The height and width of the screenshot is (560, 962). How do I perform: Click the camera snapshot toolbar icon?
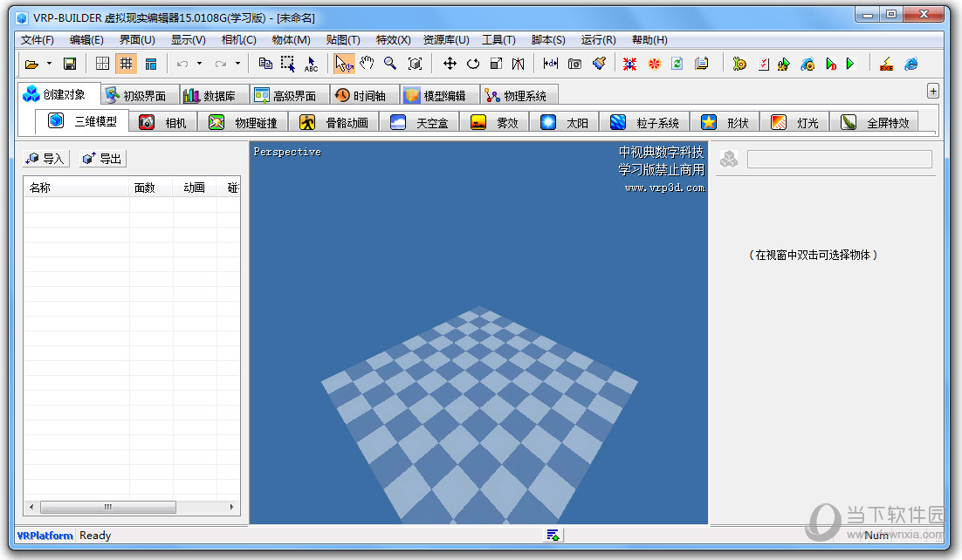click(x=574, y=64)
